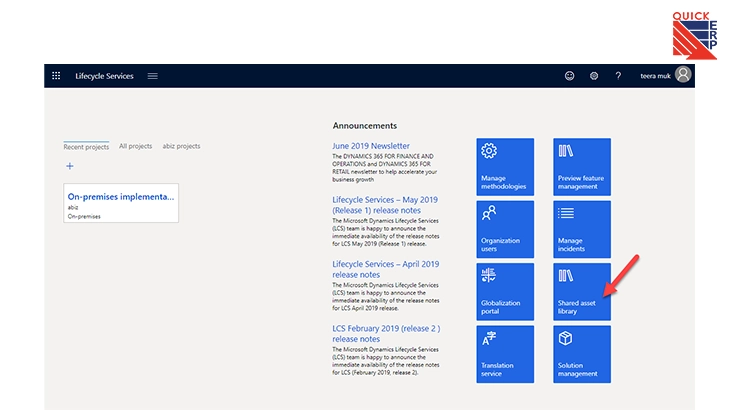Open LCS February 2019 release notes
Screen dimensions: 729x410
[x=386, y=334]
